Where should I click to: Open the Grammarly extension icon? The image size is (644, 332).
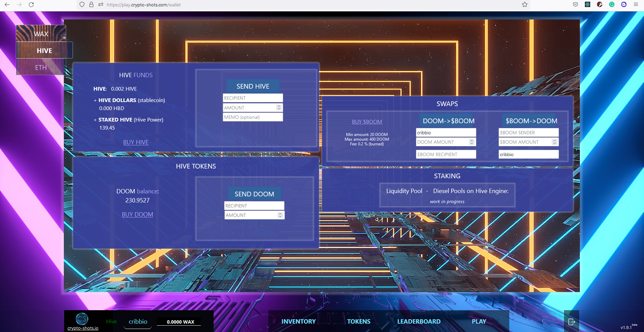coord(612,5)
